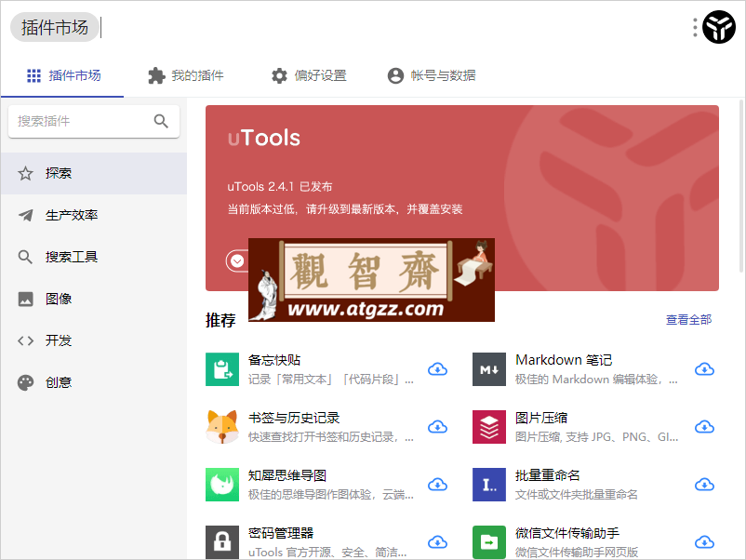Click the image icon beside 图像
Image resolution: width=746 pixels, height=560 pixels.
point(26,299)
